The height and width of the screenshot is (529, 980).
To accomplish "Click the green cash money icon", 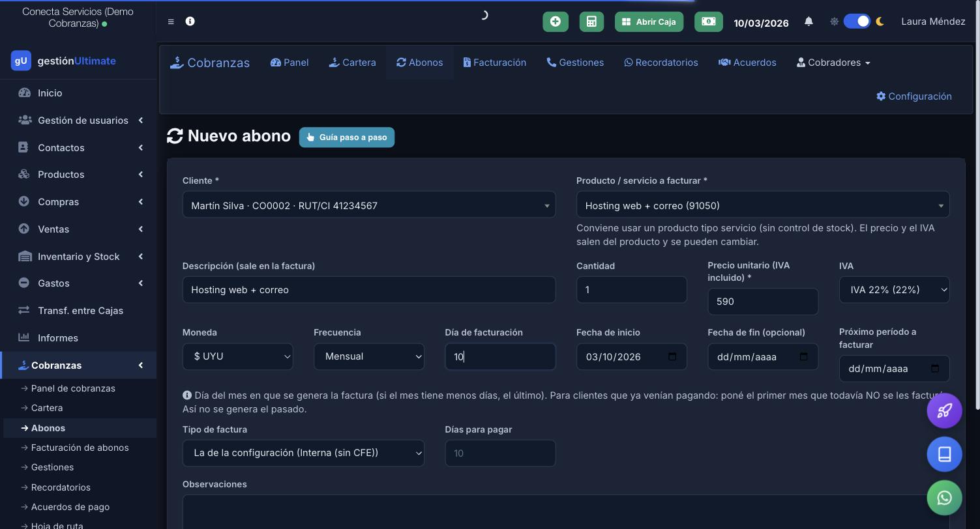I will click(x=709, y=21).
